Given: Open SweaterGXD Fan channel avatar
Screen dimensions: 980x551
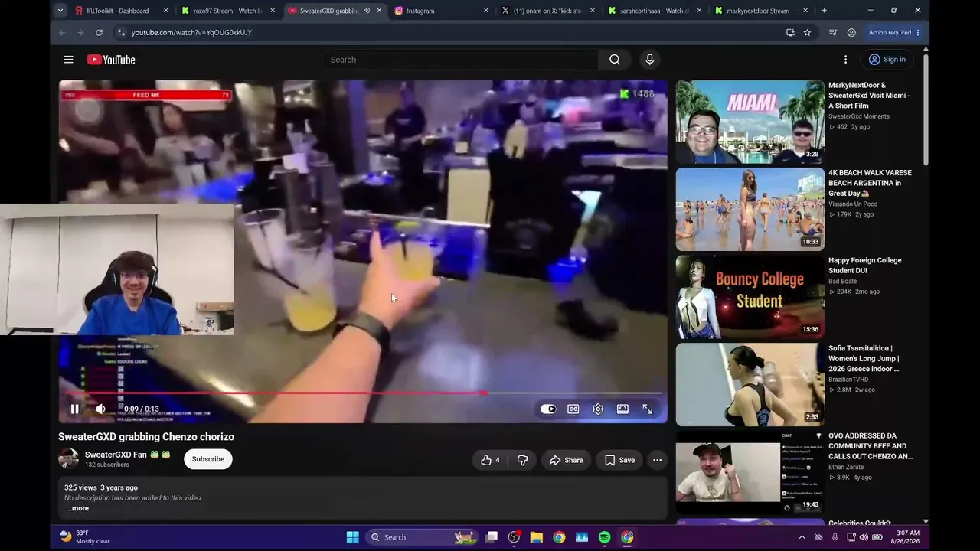Looking at the screenshot, I should [69, 458].
